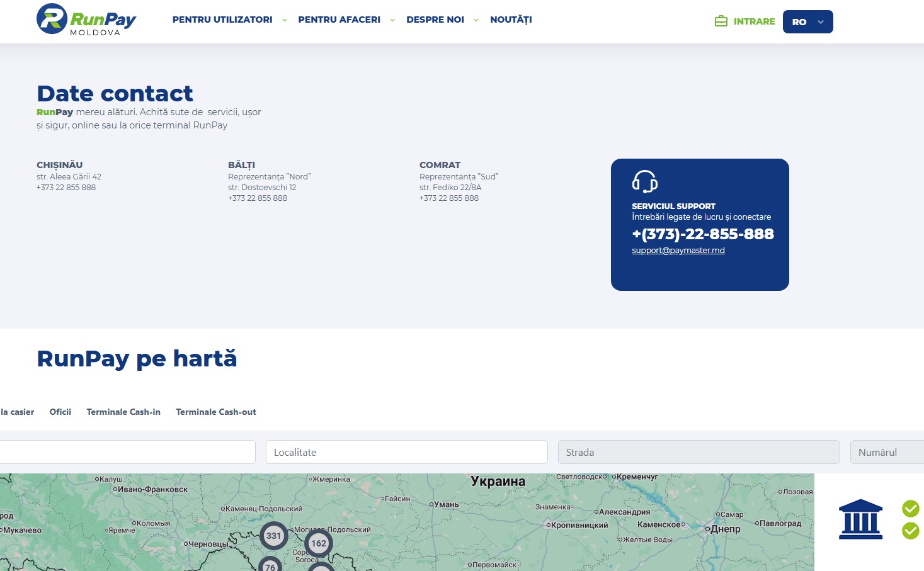Select the la casier tab

pyautogui.click(x=17, y=412)
